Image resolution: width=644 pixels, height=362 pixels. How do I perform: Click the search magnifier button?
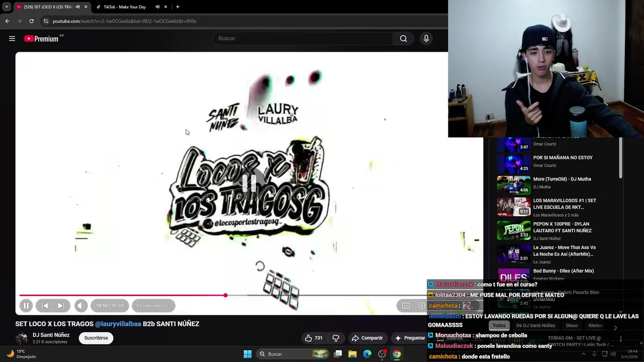(x=404, y=38)
